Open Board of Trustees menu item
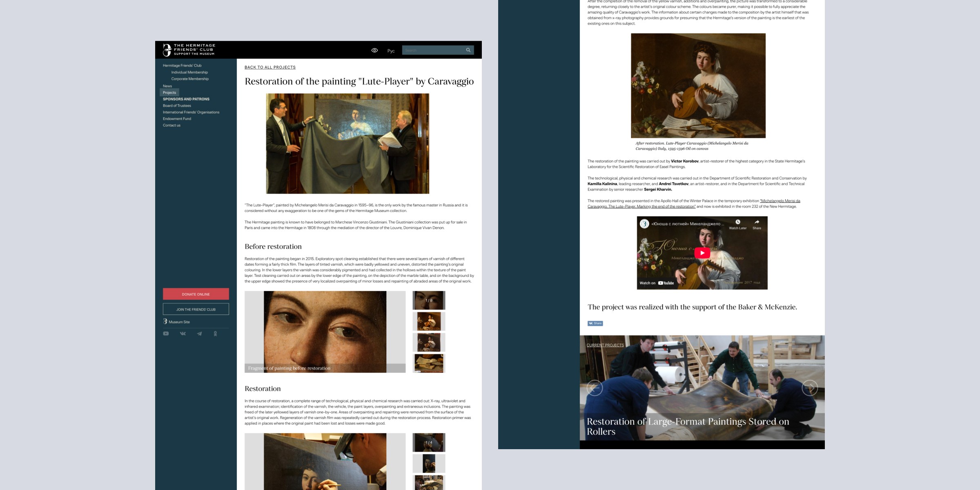 [x=177, y=106]
